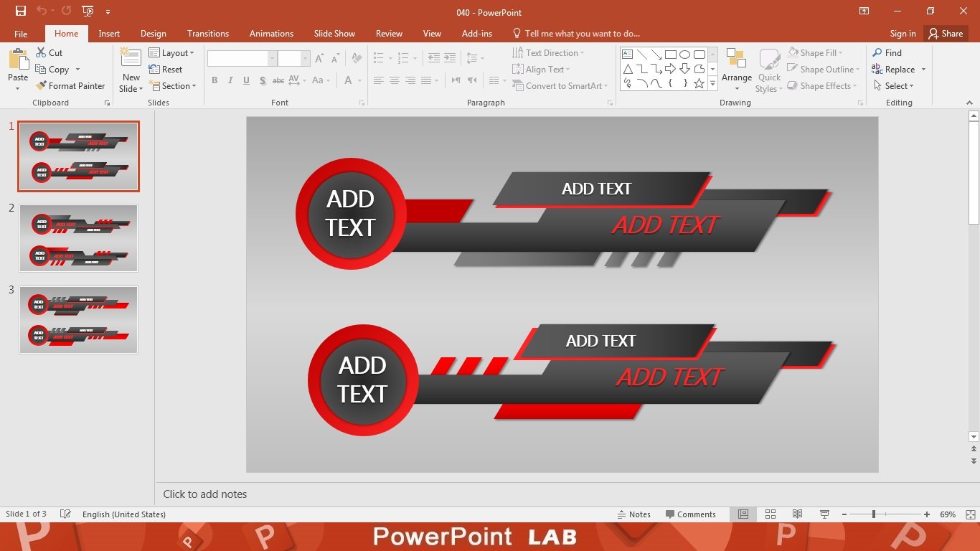This screenshot has height=551, width=980.
Task: Center-align the paragraph text
Action: click(395, 80)
